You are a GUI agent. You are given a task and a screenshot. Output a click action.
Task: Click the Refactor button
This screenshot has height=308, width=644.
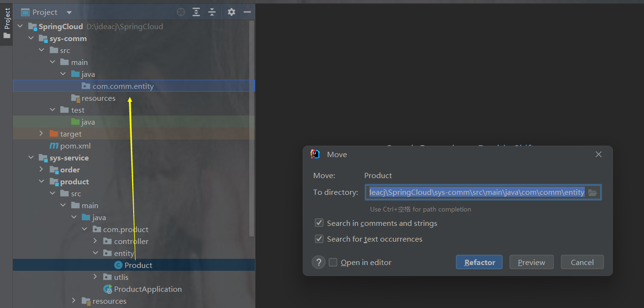479,262
